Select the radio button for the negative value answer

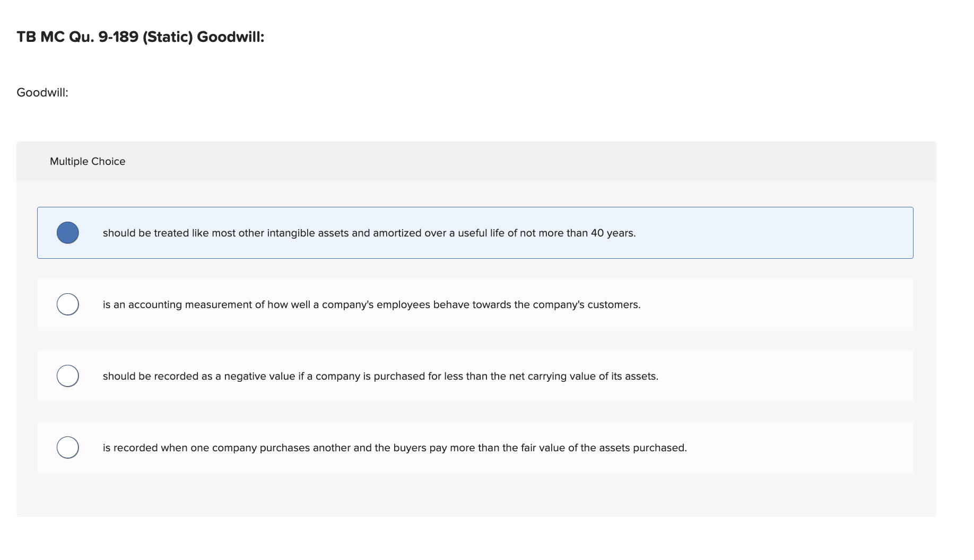coord(68,376)
